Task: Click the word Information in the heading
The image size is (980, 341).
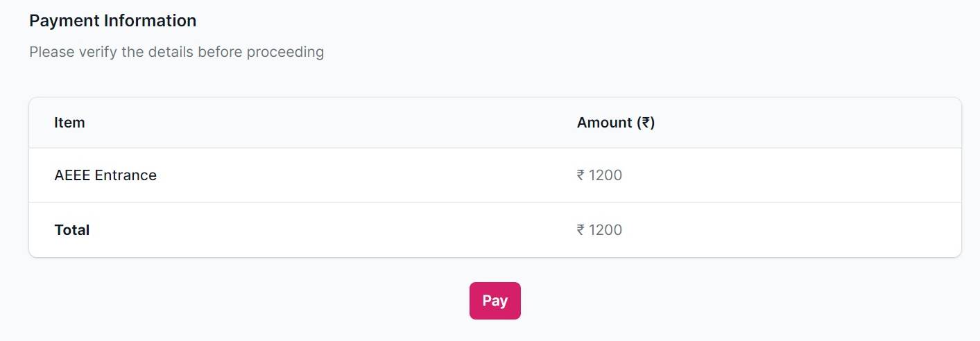Action: 151,21
